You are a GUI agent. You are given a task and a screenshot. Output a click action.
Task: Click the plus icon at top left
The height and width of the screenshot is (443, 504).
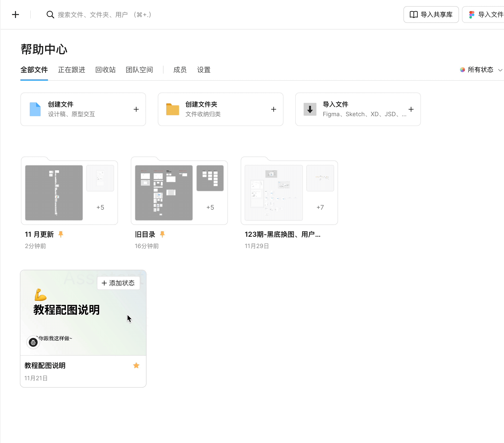[x=15, y=15]
